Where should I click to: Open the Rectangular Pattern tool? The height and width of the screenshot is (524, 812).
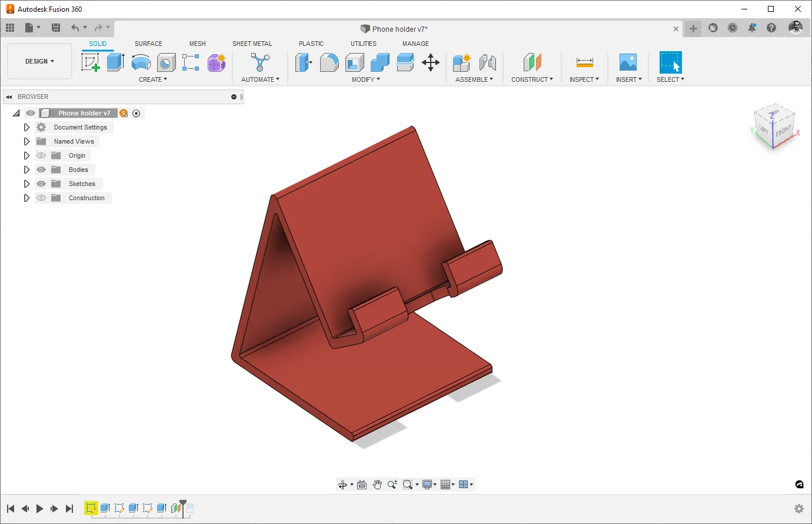tap(191, 62)
